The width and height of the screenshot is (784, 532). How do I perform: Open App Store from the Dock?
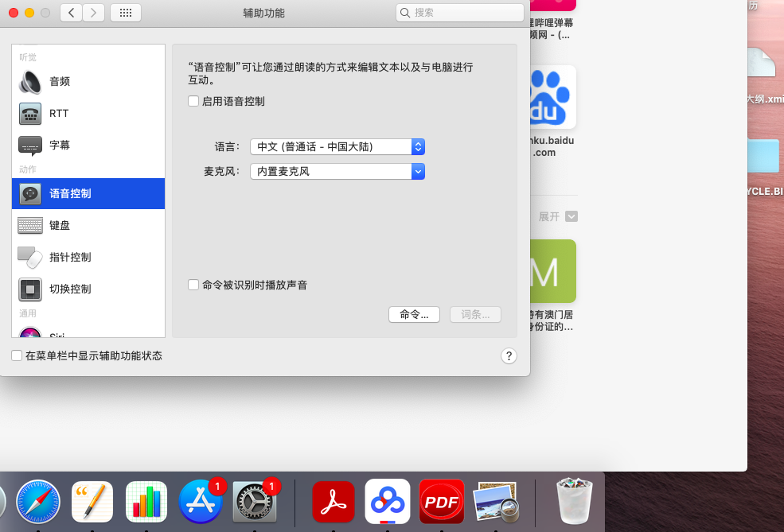coord(201,502)
